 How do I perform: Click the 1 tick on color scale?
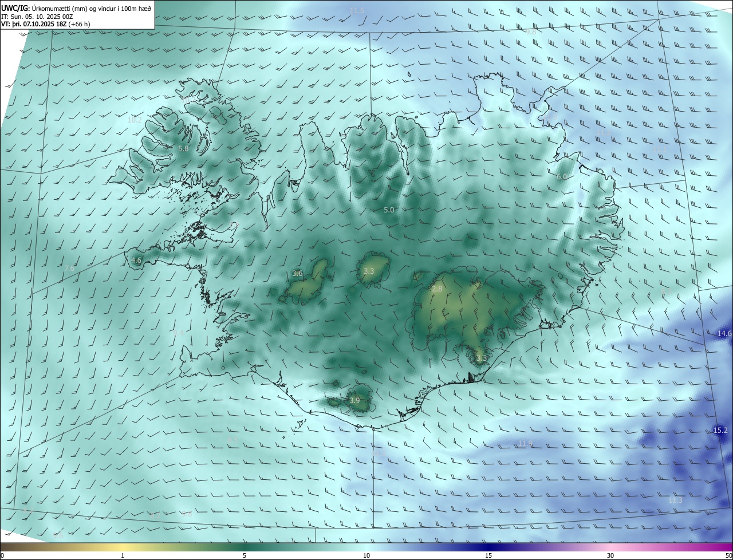click(123, 555)
